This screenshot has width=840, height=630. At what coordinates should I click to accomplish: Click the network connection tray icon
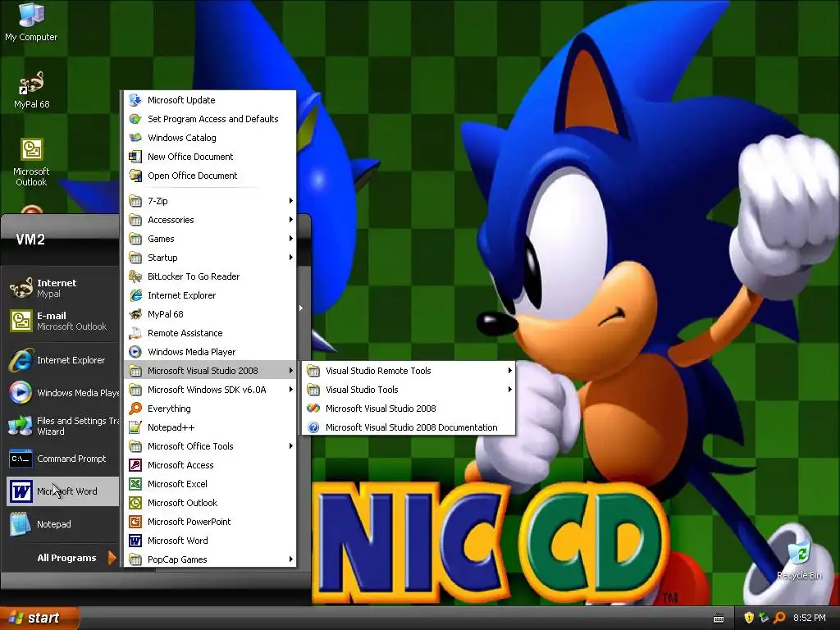pyautogui.click(x=765, y=618)
